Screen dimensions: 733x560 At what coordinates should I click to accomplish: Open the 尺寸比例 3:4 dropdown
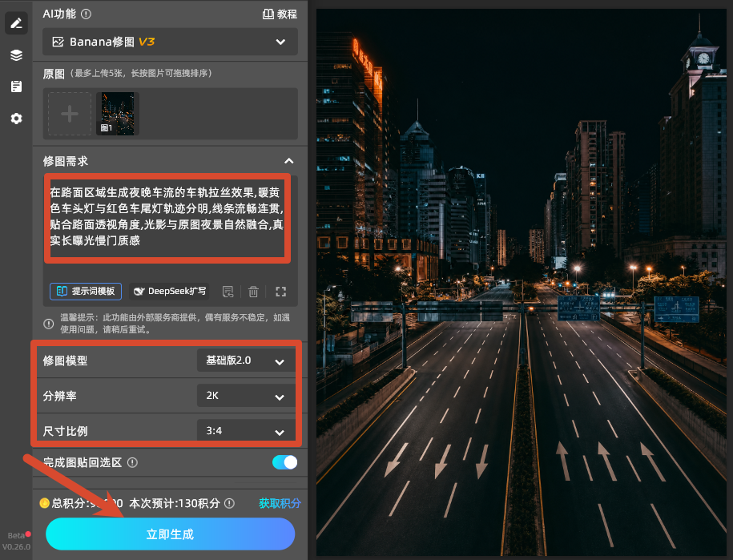click(246, 430)
